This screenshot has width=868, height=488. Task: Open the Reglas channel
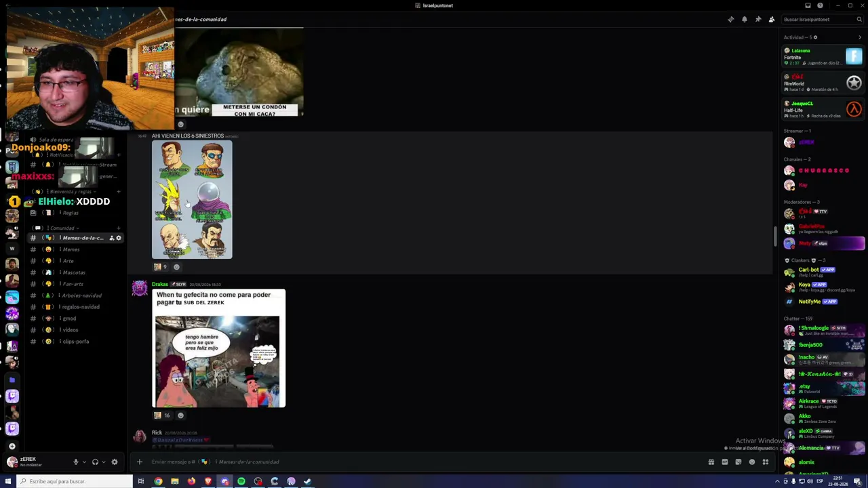pos(76,213)
